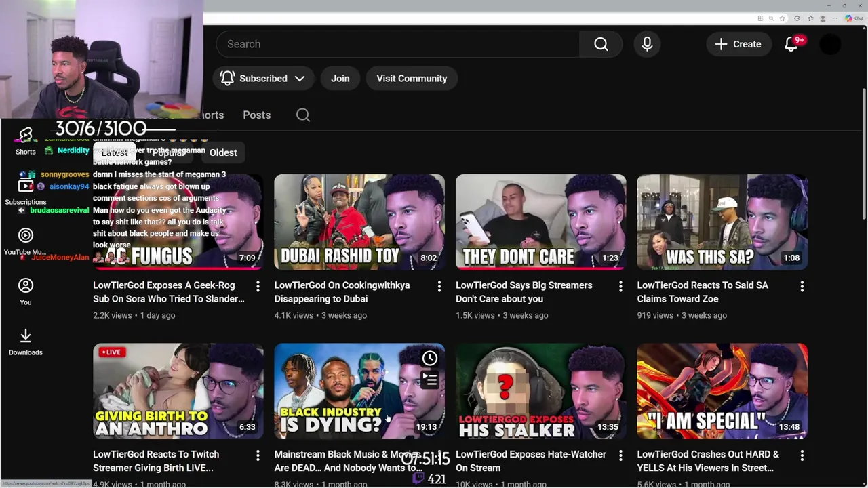868x488 pixels.
Task: Open the "I AM SPECIAL" thumbnail
Action: (x=722, y=391)
